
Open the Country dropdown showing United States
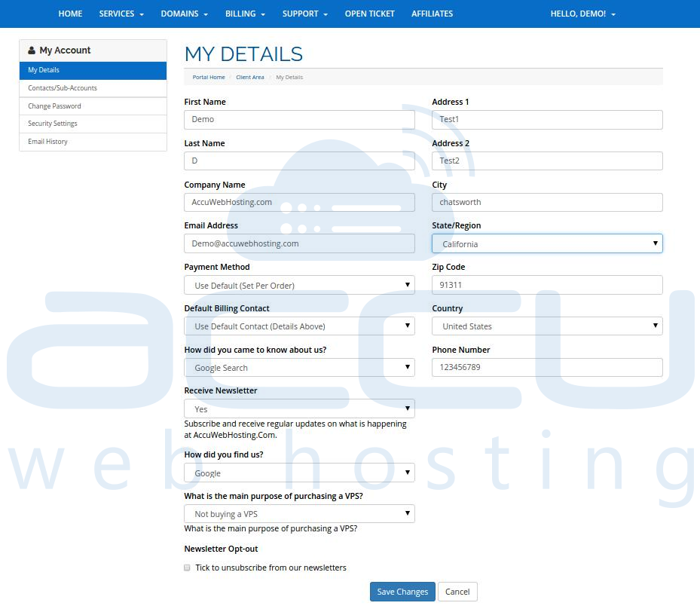click(547, 326)
